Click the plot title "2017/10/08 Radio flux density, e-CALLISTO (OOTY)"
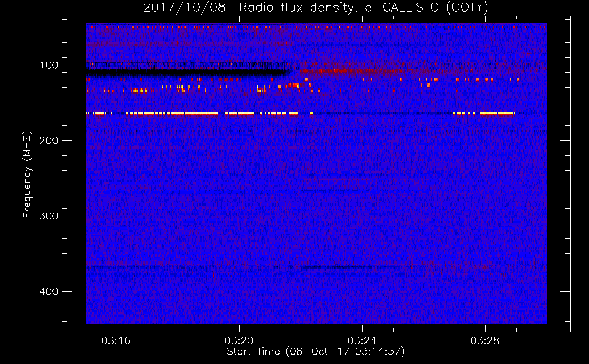 coord(316,7)
